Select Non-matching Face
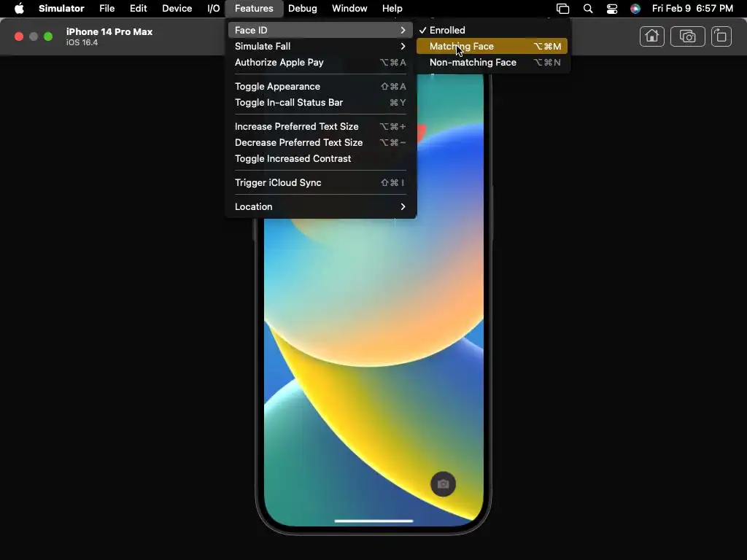747x560 pixels. [x=492, y=63]
